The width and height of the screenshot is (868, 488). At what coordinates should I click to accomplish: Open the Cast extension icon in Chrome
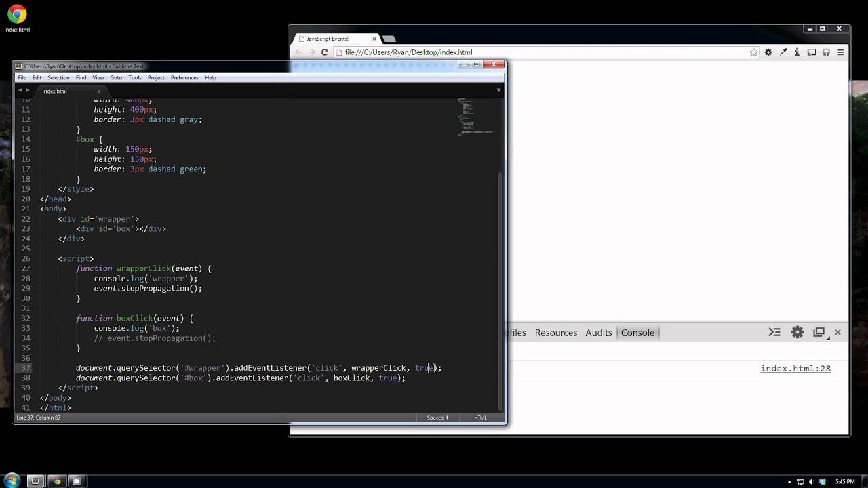click(x=812, y=52)
